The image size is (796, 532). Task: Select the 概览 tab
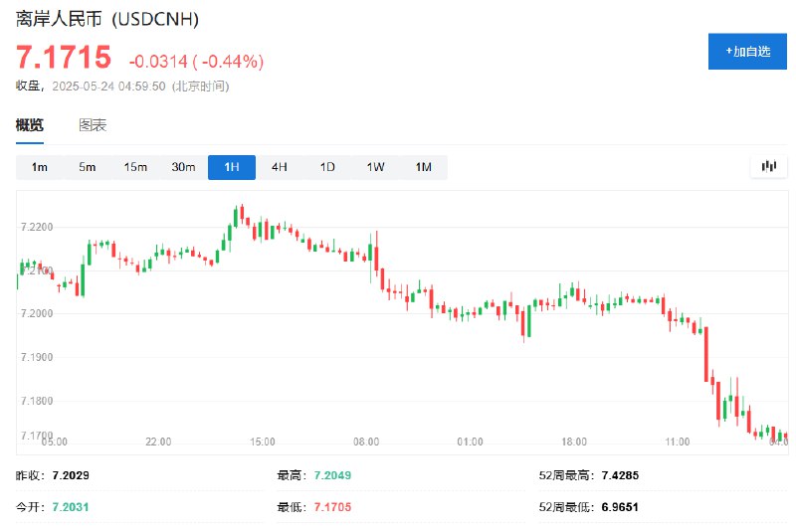[x=30, y=125]
